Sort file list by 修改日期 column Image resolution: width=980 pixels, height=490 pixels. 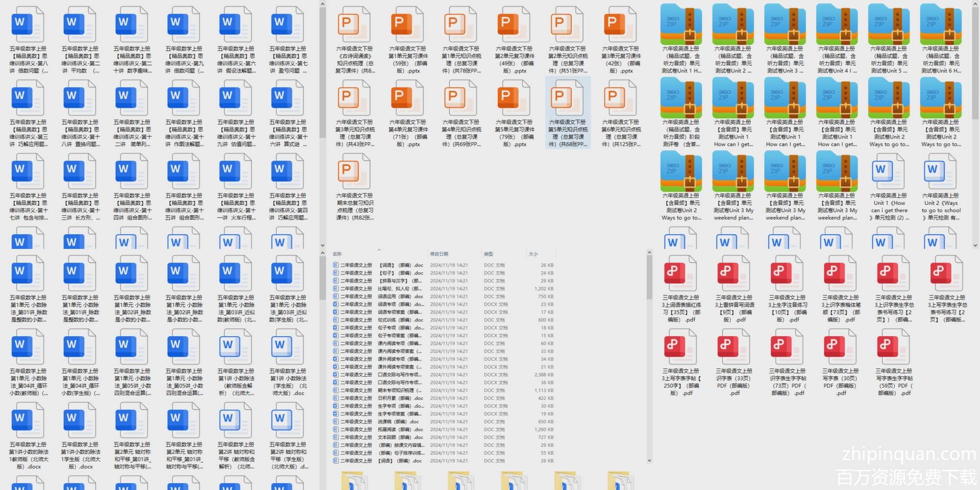[x=439, y=254]
